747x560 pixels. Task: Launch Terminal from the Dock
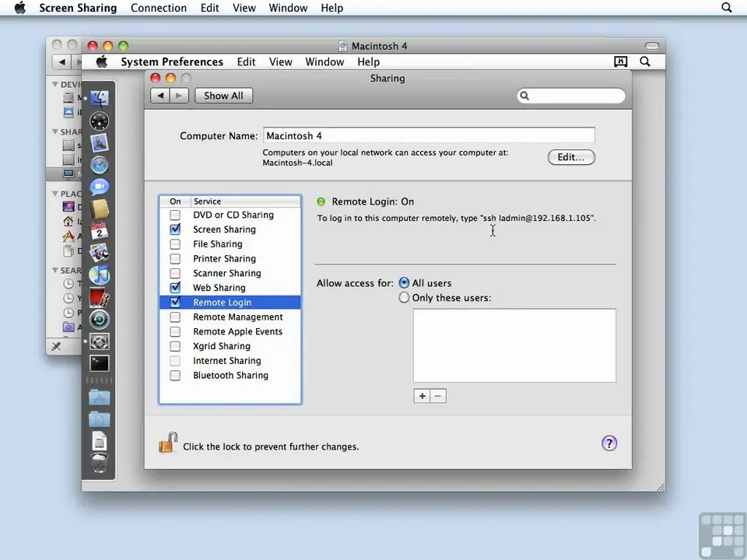tap(100, 363)
